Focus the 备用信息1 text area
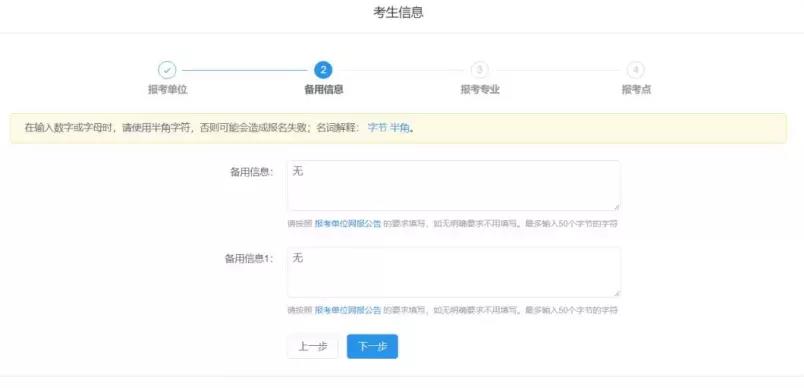The height and width of the screenshot is (388, 804). click(454, 272)
